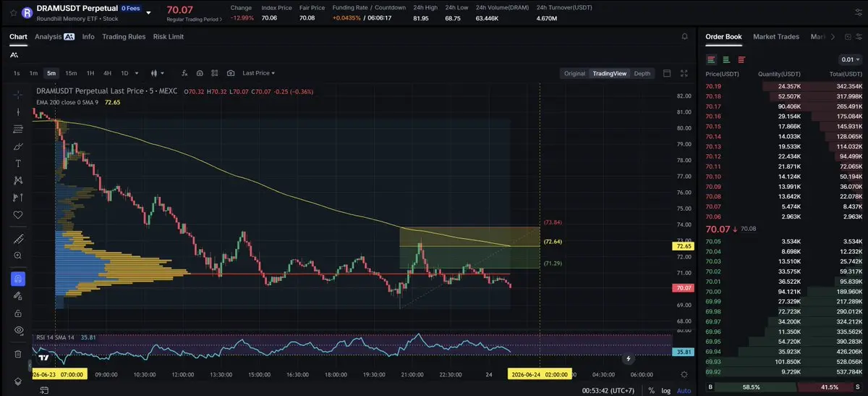Show only buy orders green view

click(x=726, y=59)
